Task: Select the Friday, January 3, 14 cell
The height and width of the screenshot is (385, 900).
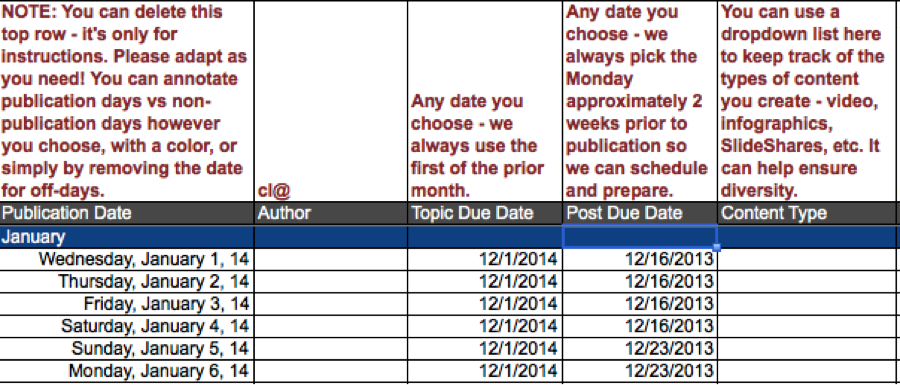Action: (127, 304)
